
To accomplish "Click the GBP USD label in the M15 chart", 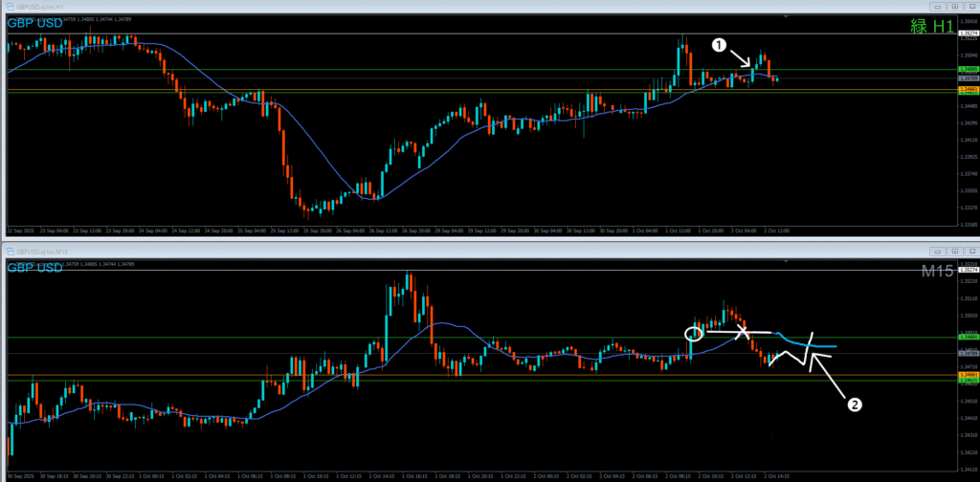I will coord(35,268).
